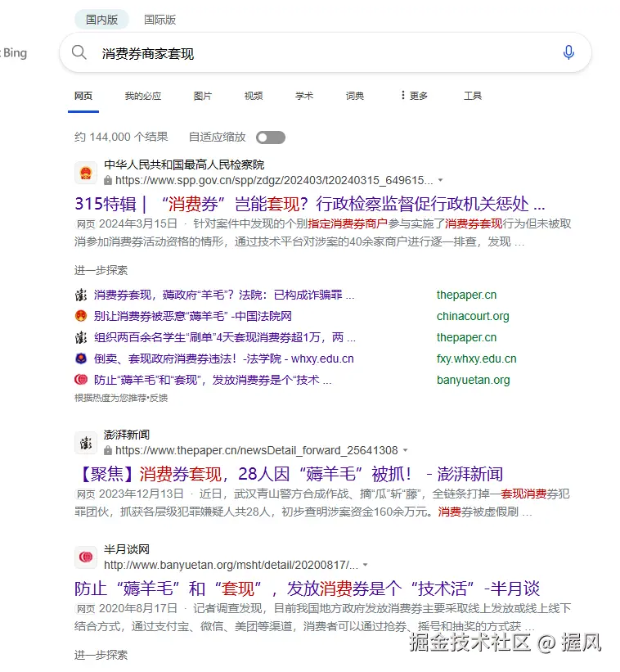Click the site name 半月谈网
Viewport: 620px width, 672px height.
pos(127,549)
